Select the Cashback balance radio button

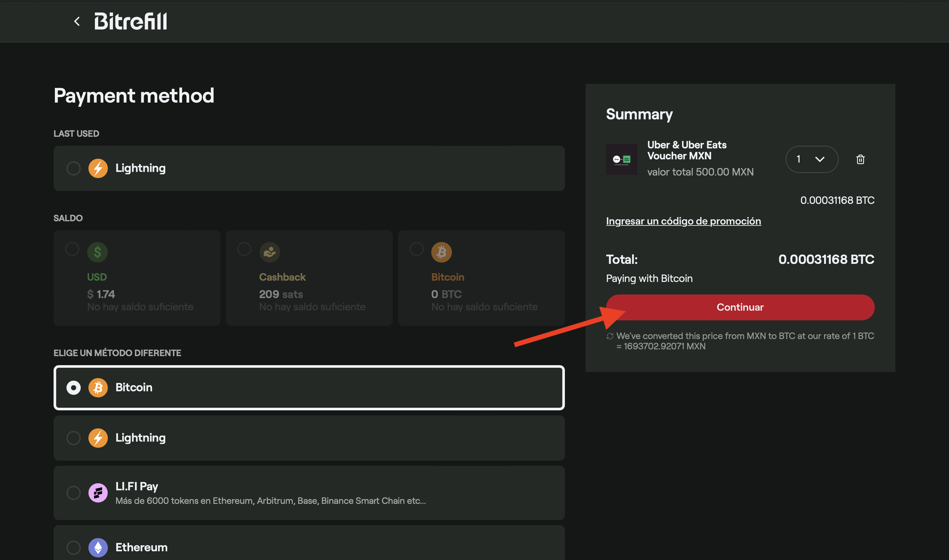pyautogui.click(x=244, y=249)
